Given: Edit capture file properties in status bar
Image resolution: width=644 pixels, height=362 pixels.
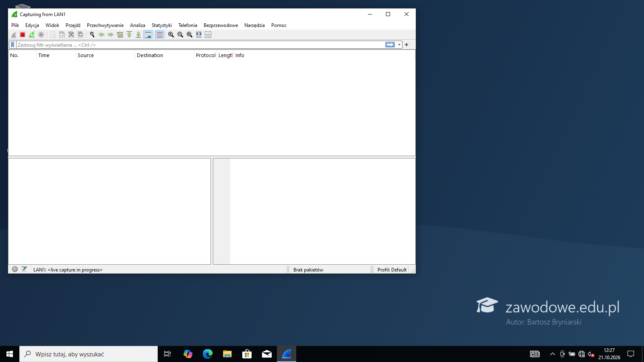Looking at the screenshot, I should click(24, 269).
